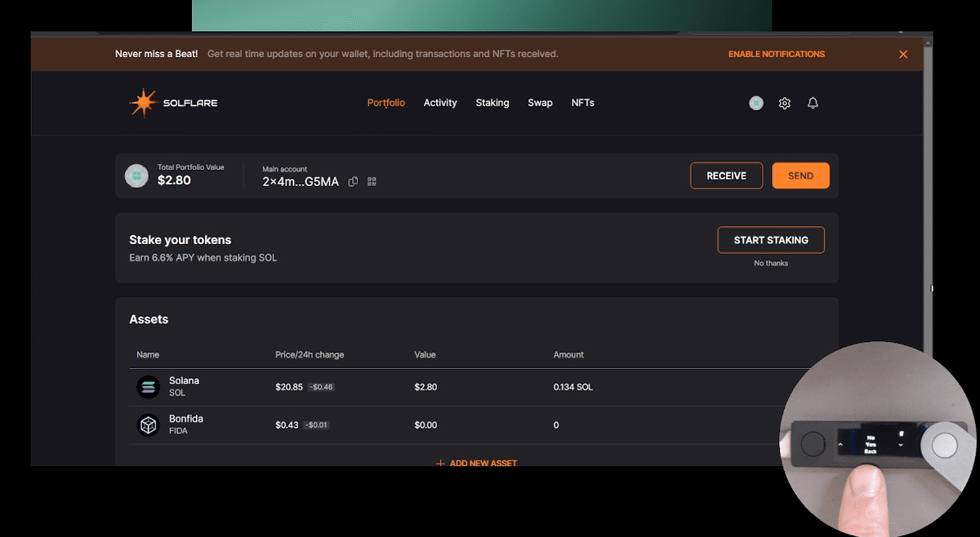Click the Bonfida token icon
This screenshot has width=980, height=537.
coord(148,425)
